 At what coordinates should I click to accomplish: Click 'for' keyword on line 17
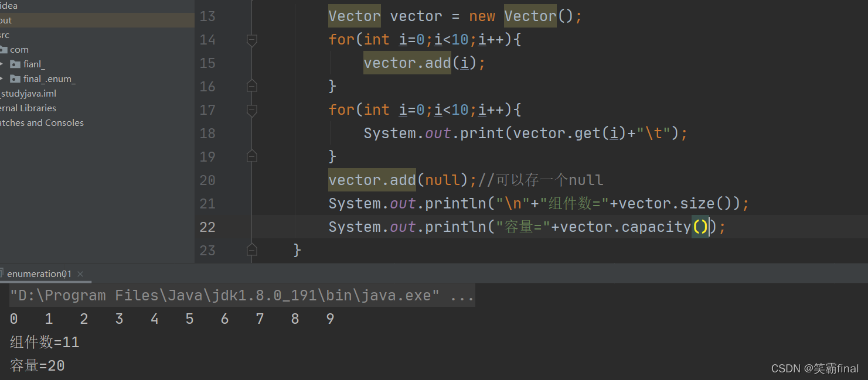click(341, 110)
